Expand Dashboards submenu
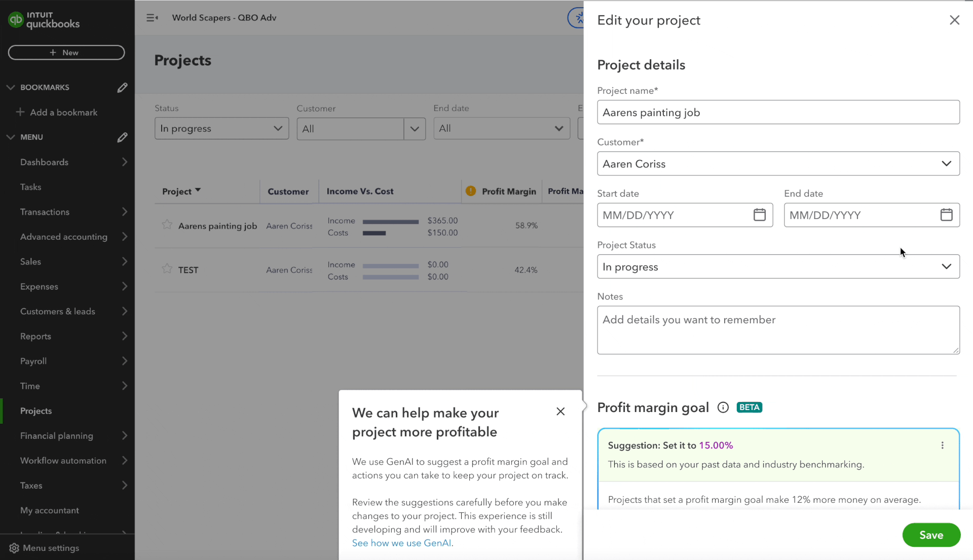The width and height of the screenshot is (973, 560). [125, 162]
